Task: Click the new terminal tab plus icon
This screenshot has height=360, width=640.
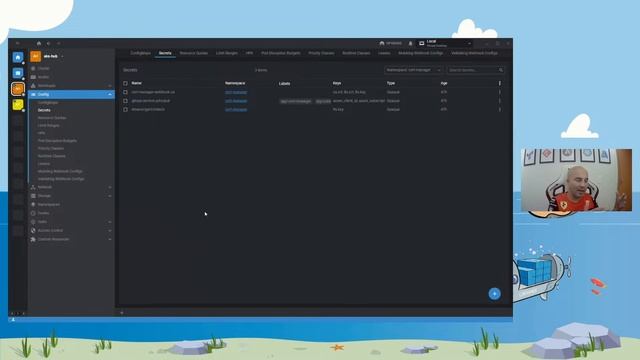Action: pos(122,313)
